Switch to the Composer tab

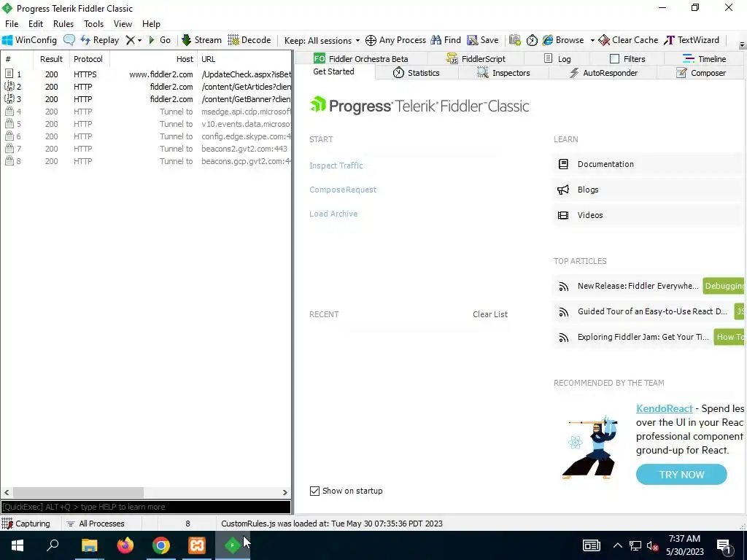coord(701,73)
